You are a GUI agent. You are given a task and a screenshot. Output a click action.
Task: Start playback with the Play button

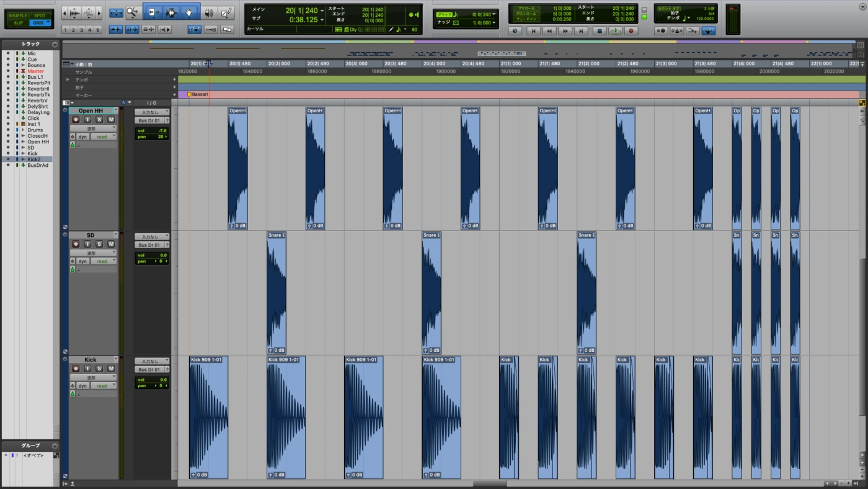pos(614,30)
